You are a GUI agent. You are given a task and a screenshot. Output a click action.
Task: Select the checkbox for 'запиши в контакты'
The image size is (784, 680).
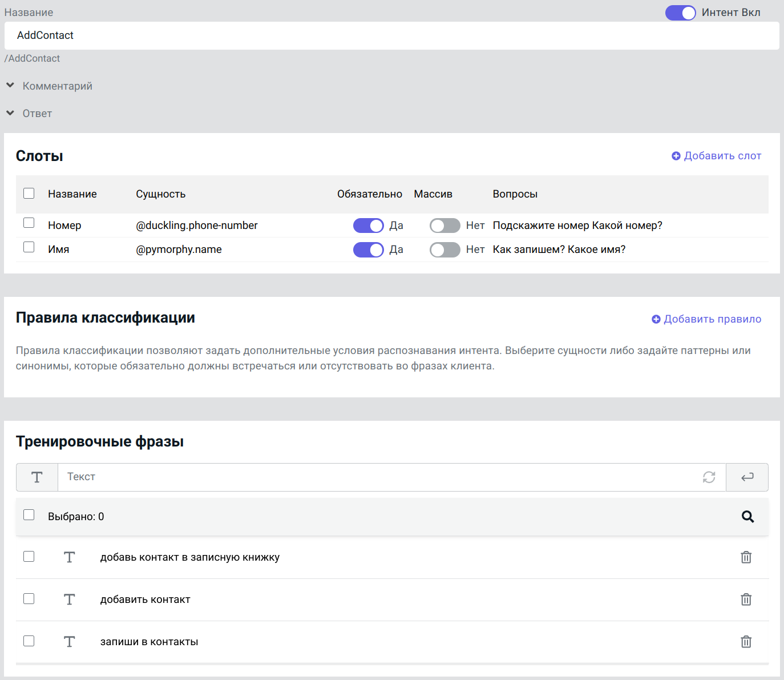[x=29, y=641]
